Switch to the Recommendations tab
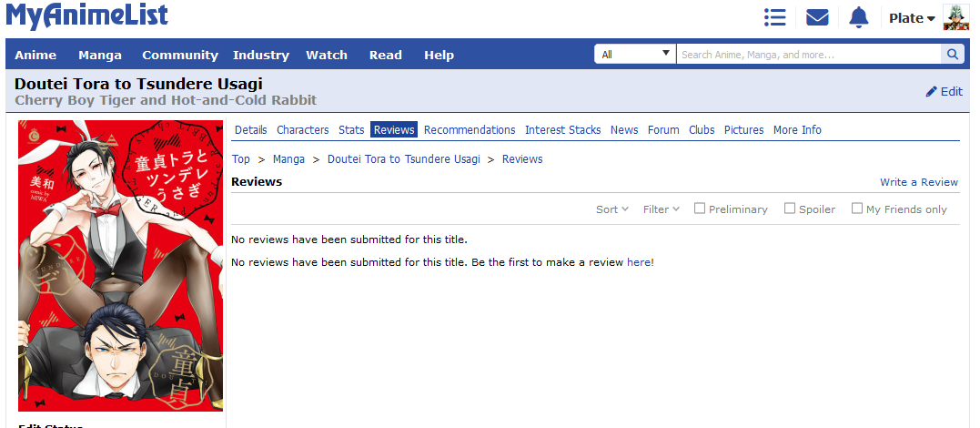980x428 pixels. click(x=470, y=129)
